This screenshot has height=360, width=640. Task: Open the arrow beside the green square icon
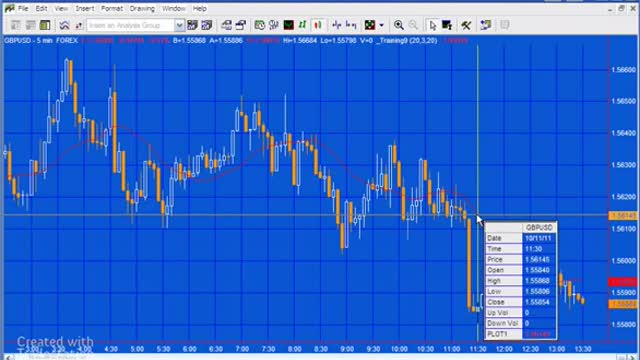click(x=382, y=25)
